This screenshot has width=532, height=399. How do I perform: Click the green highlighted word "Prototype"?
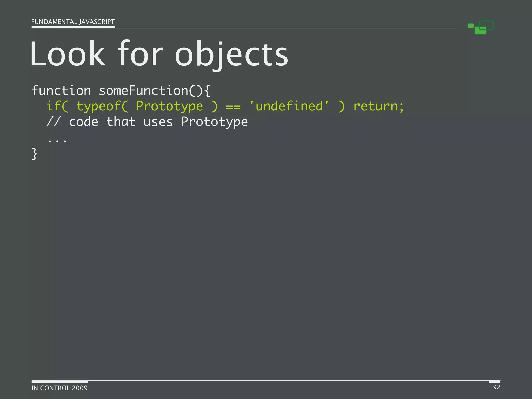point(169,106)
